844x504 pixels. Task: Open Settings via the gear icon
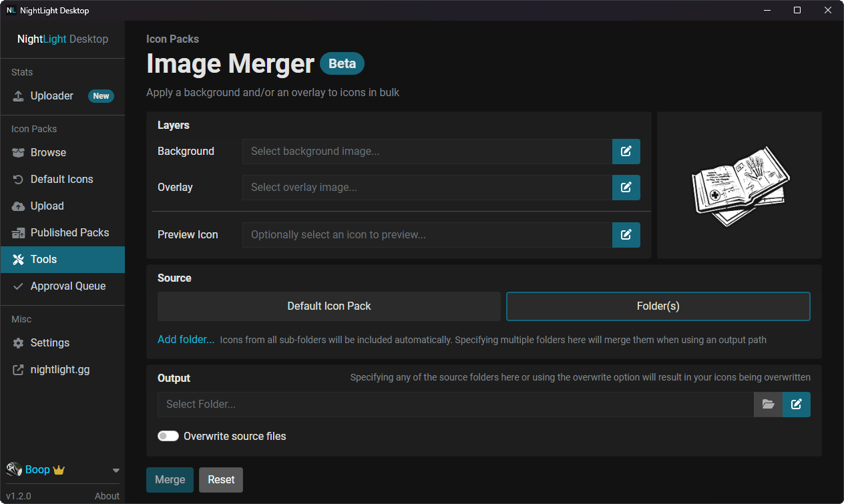pyautogui.click(x=18, y=342)
